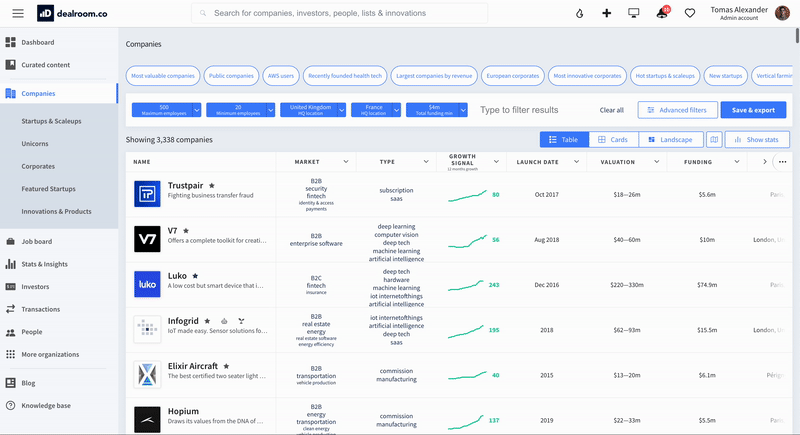The image size is (800, 435).
Task: Open Featured Startups in sidebar
Action: click(48, 189)
